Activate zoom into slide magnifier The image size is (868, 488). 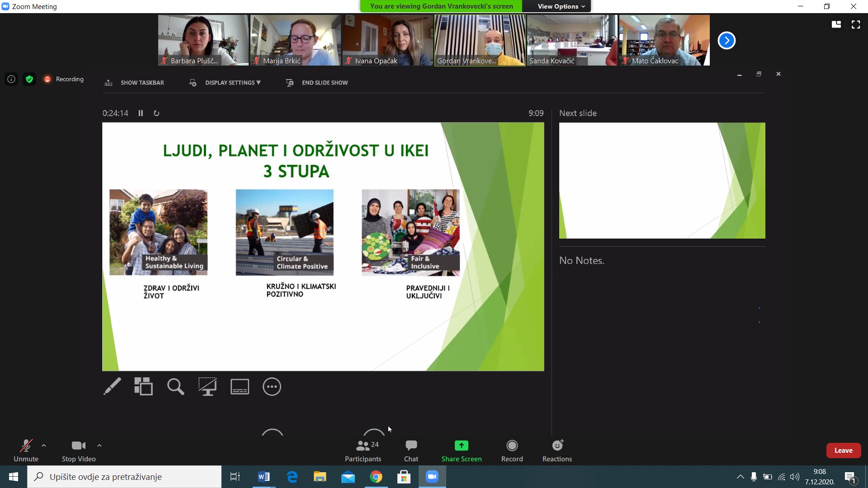point(175,386)
